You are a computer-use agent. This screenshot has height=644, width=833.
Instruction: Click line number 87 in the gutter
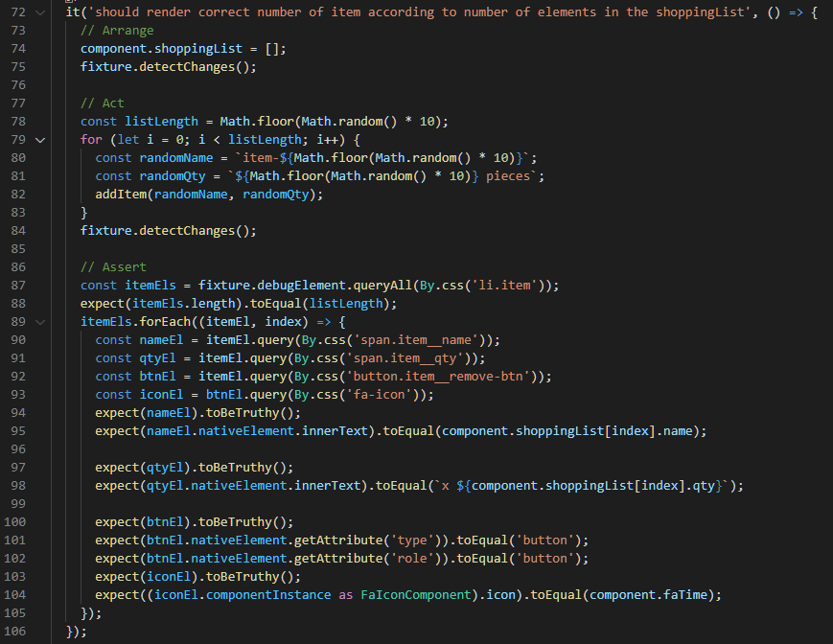point(18,286)
